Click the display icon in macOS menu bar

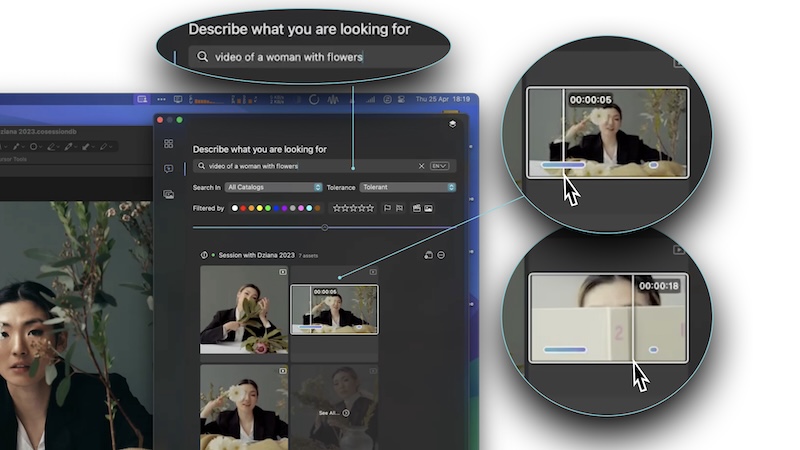[x=178, y=99]
